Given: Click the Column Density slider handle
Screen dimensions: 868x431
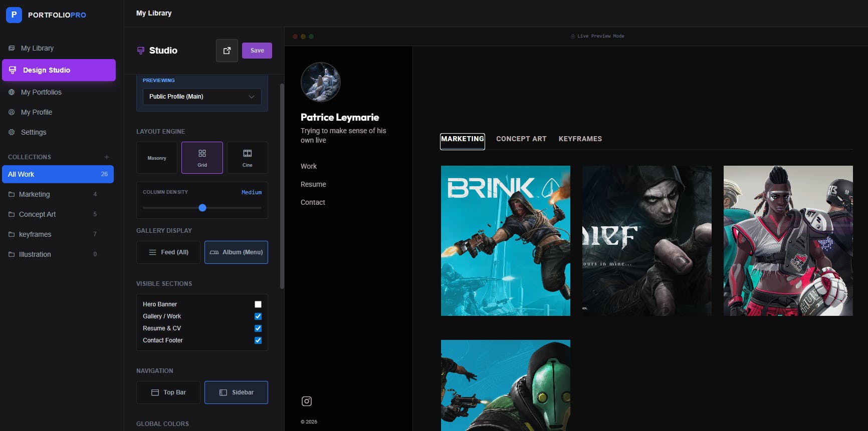Looking at the screenshot, I should [x=202, y=208].
